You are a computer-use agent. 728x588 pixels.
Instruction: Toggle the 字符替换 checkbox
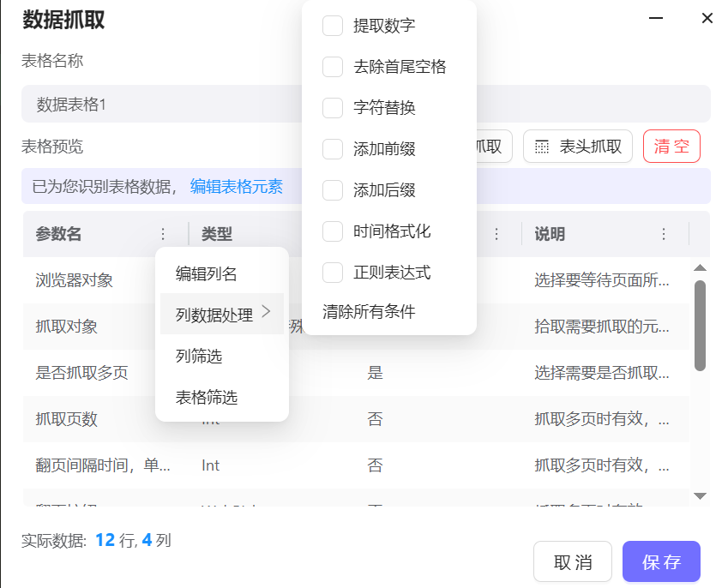(333, 108)
